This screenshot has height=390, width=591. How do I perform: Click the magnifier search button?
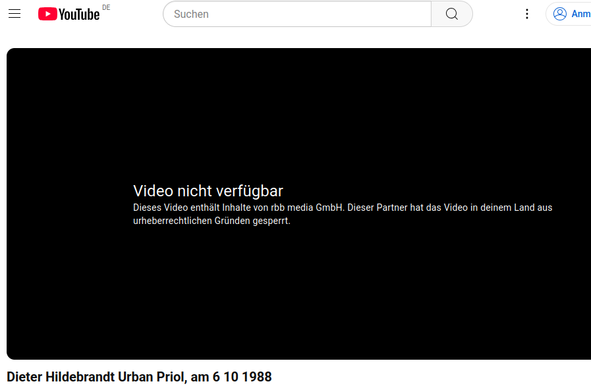[x=452, y=14]
